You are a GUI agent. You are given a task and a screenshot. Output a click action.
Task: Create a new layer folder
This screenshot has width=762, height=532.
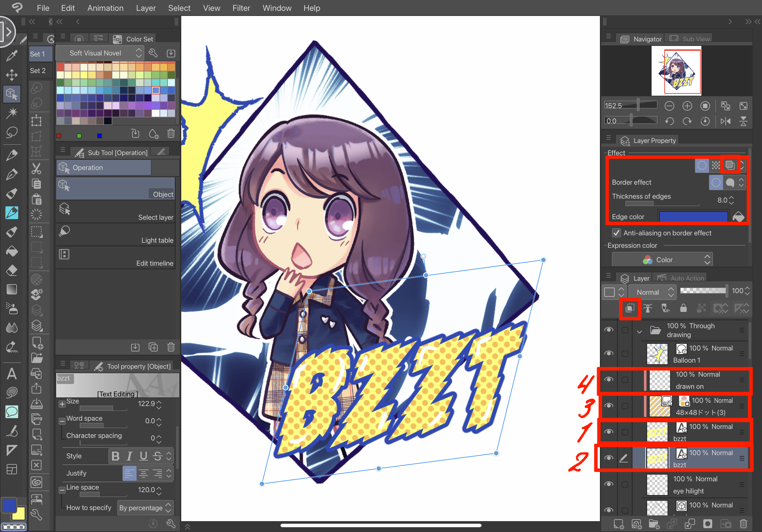(655, 524)
